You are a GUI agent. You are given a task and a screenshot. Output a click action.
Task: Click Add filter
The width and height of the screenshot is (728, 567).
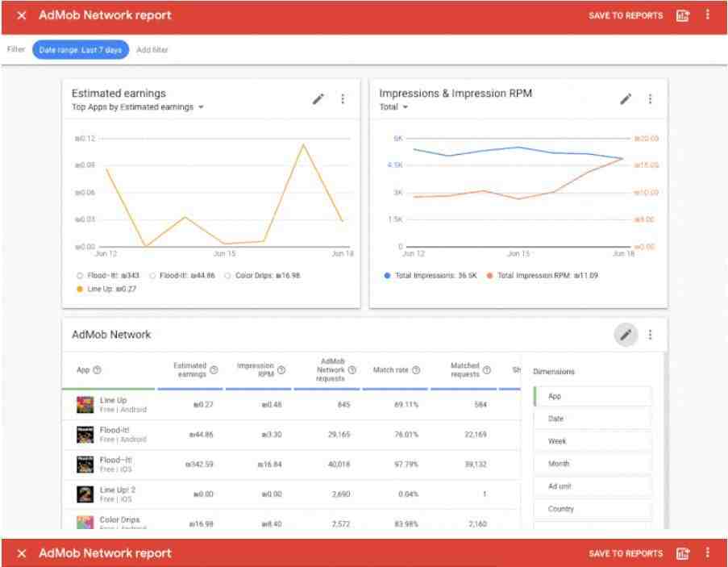coord(152,50)
